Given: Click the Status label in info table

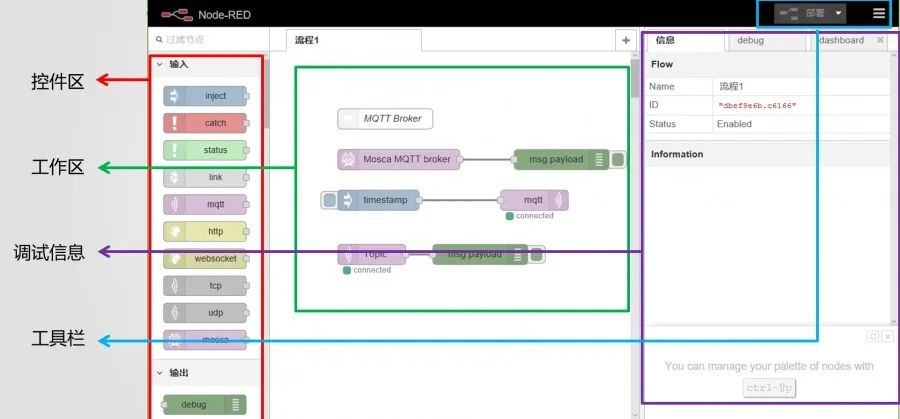Looking at the screenshot, I should pyautogui.click(x=662, y=124).
